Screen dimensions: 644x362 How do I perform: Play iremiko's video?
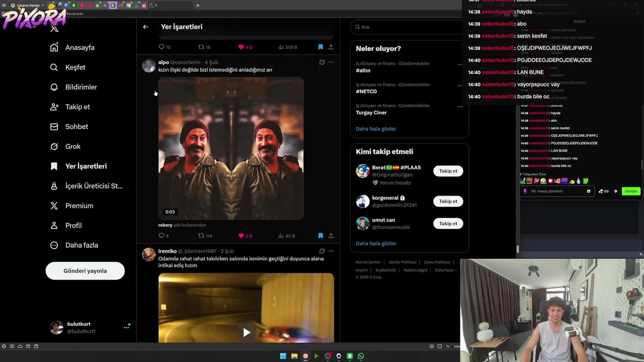point(247,332)
